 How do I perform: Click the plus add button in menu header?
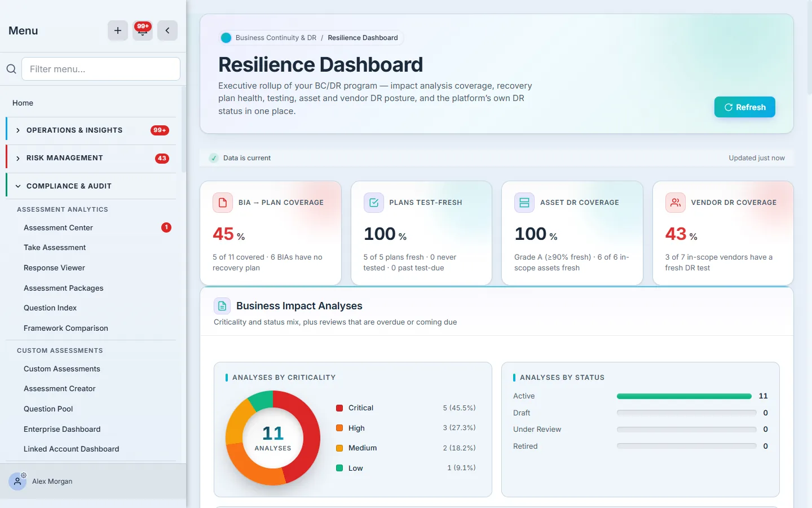118,30
